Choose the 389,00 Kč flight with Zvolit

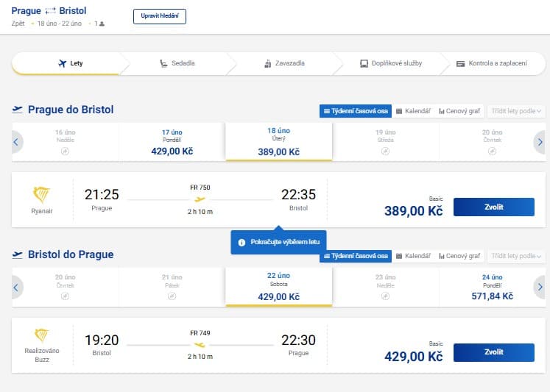click(x=494, y=207)
